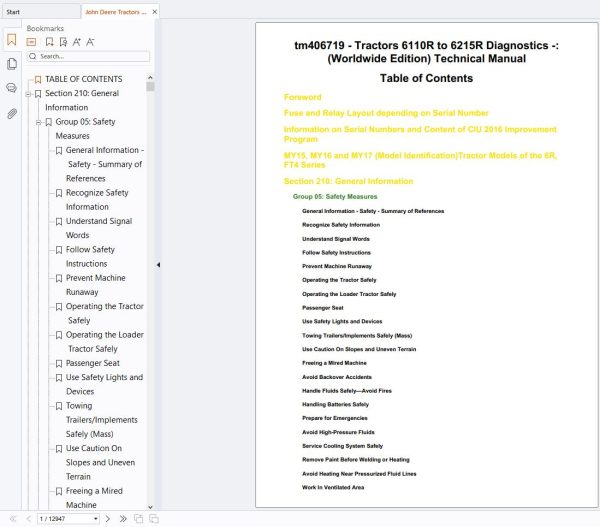The width and height of the screenshot is (600, 527).
Task: Click the expand all bookmarks icon
Action: click(31, 42)
